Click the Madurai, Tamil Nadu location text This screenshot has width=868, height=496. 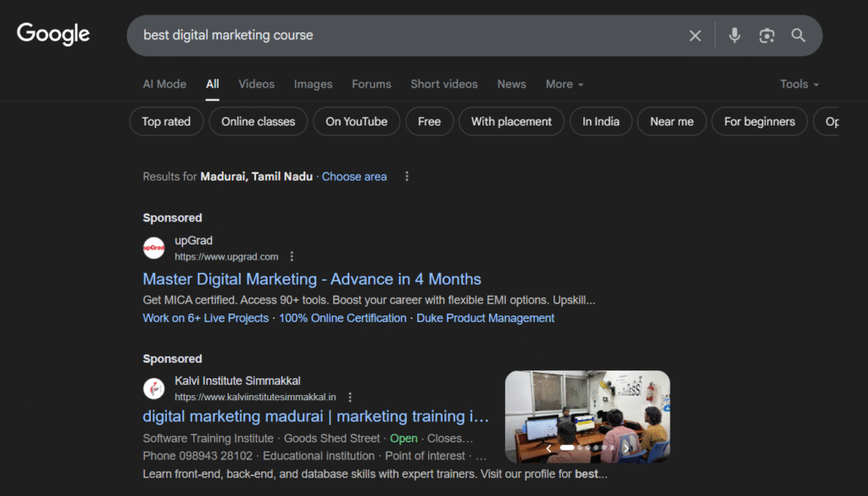pyautogui.click(x=256, y=176)
